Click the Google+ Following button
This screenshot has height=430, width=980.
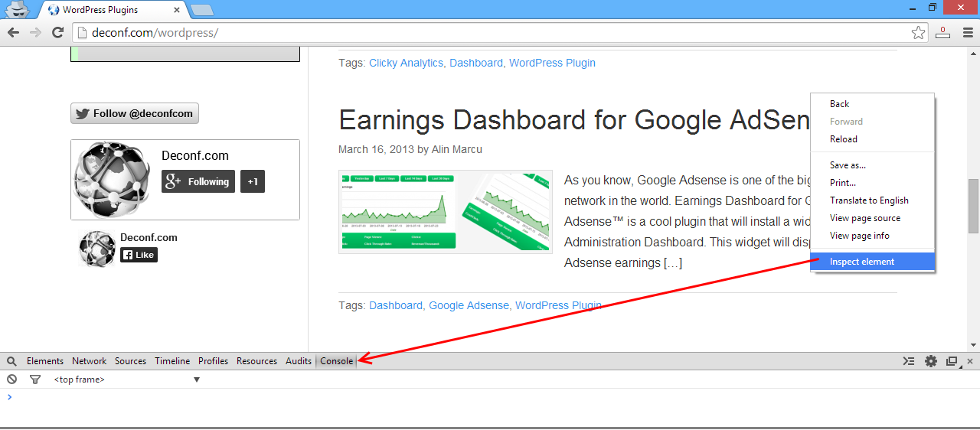tap(198, 181)
